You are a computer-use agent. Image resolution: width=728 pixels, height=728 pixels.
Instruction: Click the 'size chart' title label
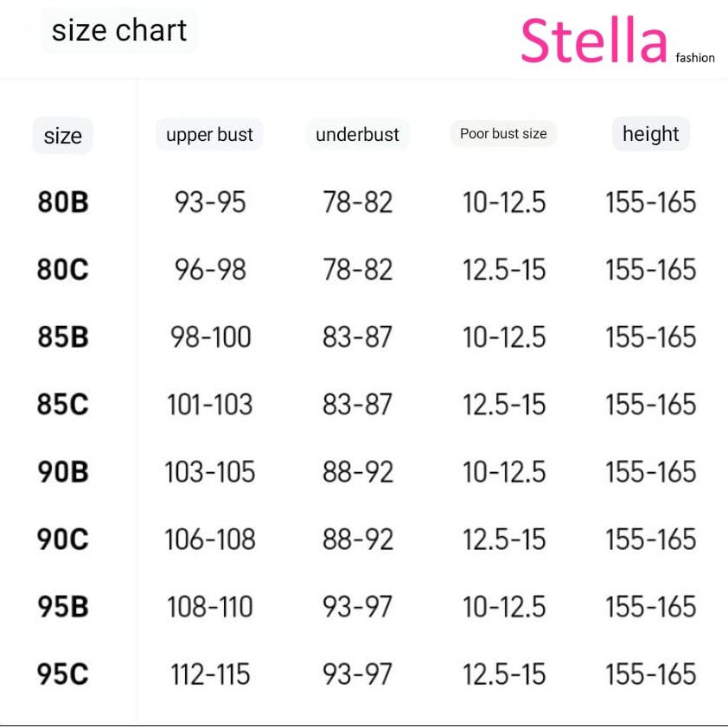[118, 30]
